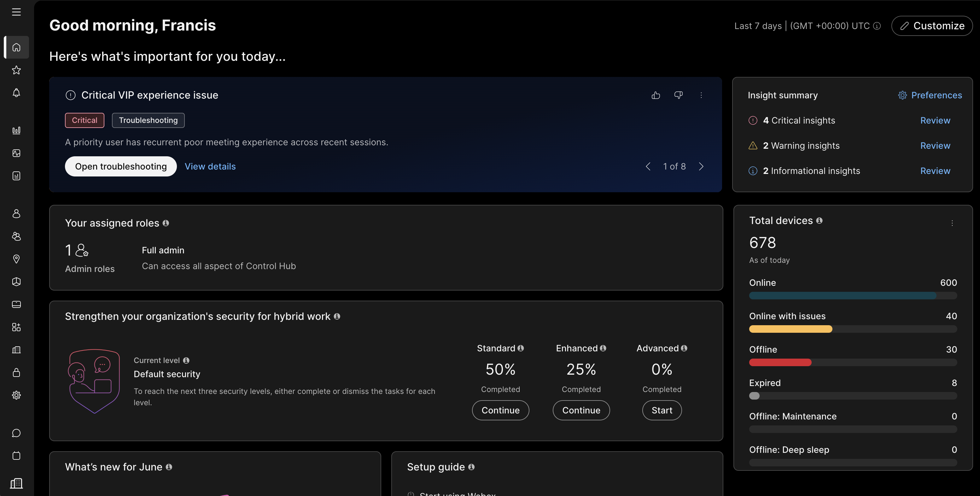
Task: Select the Home icon in sidebar
Action: (16, 48)
